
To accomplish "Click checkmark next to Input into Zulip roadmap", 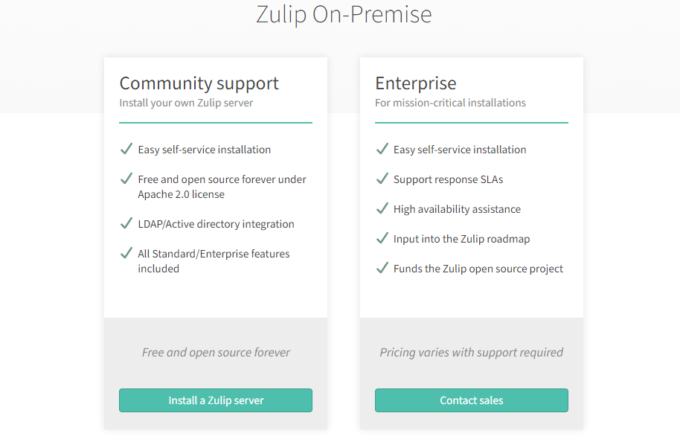I will [x=382, y=239].
